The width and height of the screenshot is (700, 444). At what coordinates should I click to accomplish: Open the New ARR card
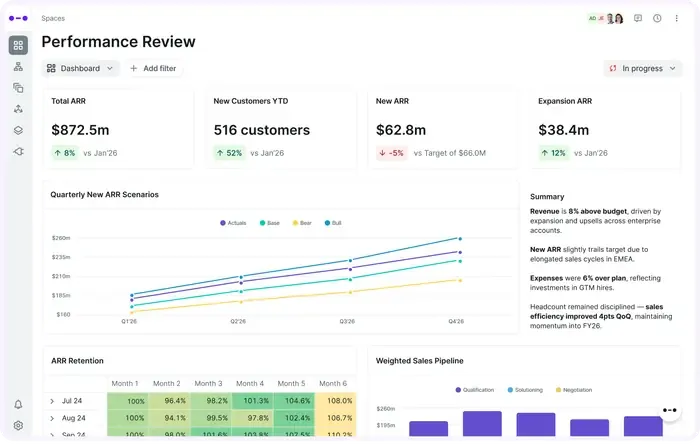[443, 129]
